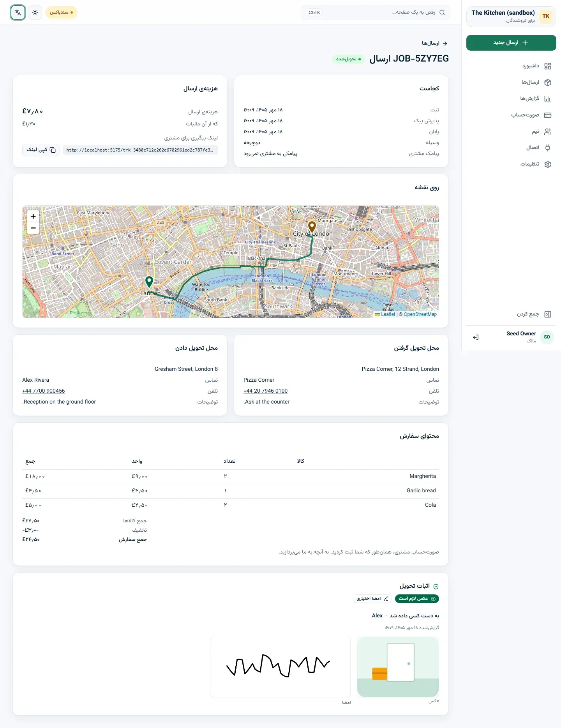Open the Leaflet attribution link

(388, 314)
